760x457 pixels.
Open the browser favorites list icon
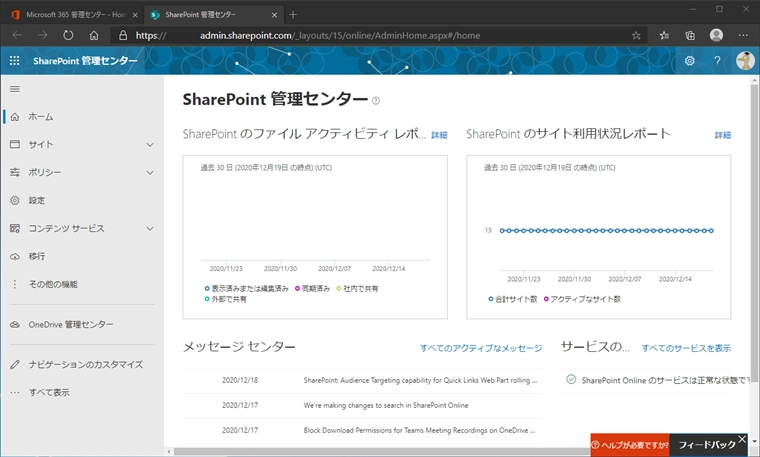[x=665, y=35]
